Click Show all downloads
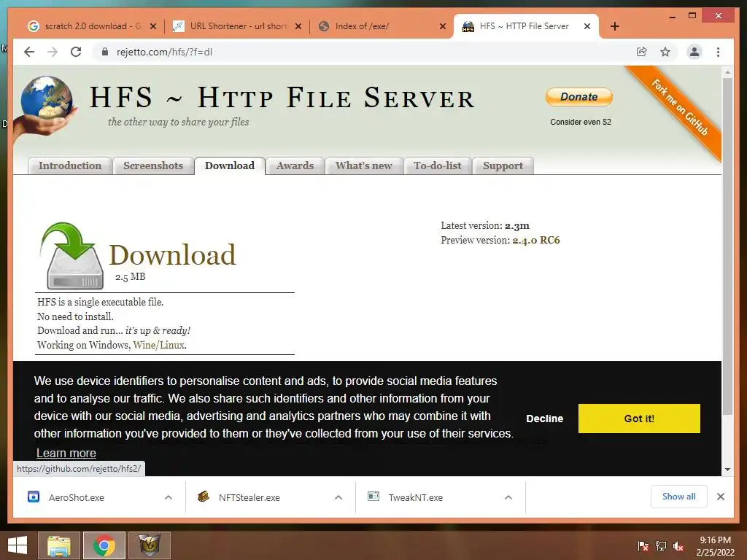This screenshot has height=560, width=747. point(679,497)
